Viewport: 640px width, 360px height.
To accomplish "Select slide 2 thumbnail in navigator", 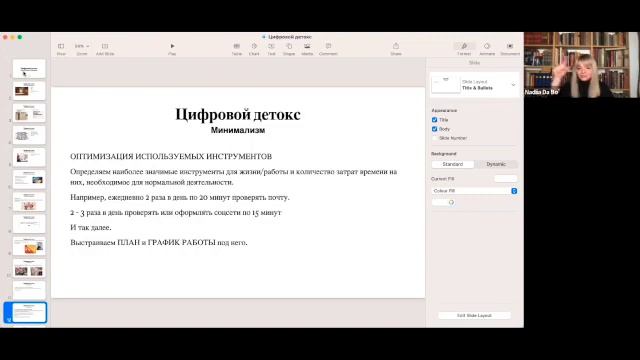I will coord(29,91).
